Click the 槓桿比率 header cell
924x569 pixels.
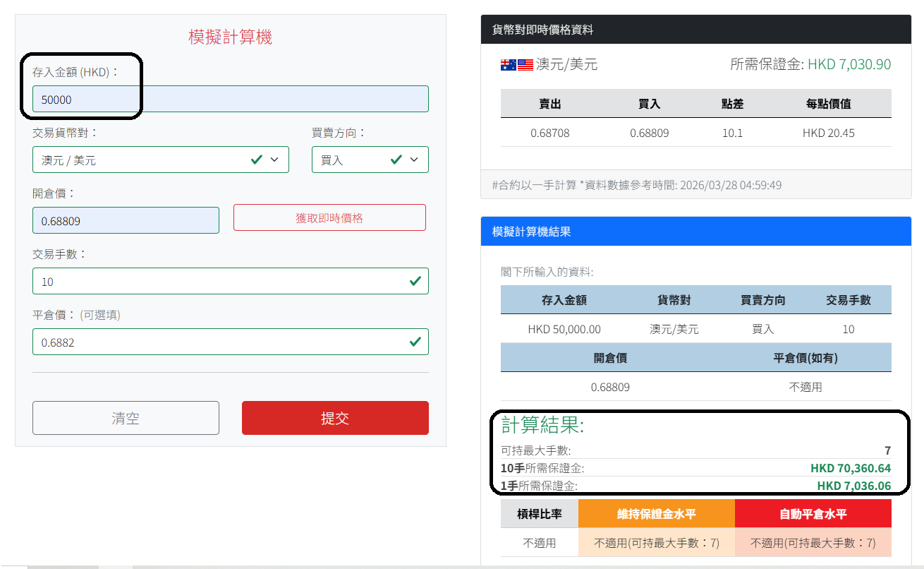click(540, 514)
